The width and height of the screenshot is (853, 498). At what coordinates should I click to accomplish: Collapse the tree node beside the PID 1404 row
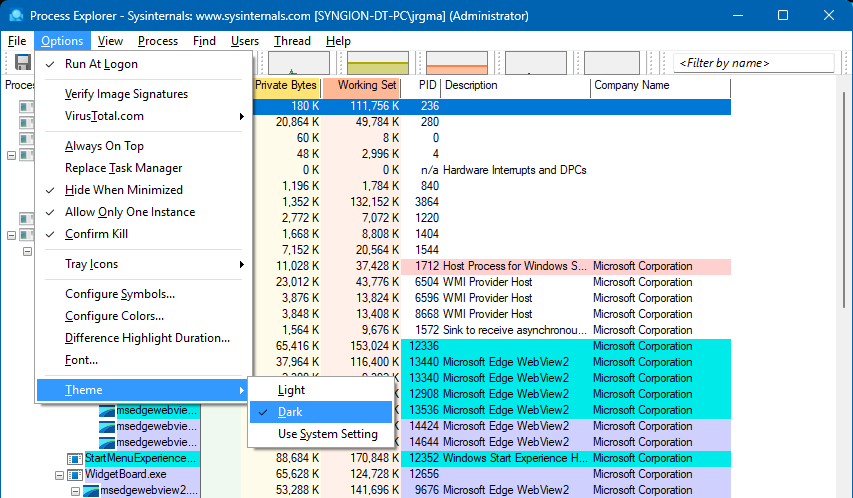tap(11, 235)
